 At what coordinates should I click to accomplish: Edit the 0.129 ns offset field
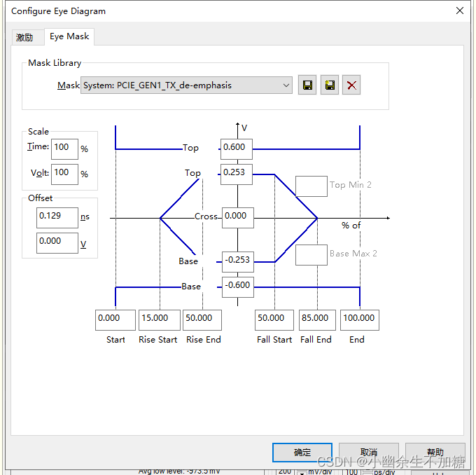tap(57, 218)
